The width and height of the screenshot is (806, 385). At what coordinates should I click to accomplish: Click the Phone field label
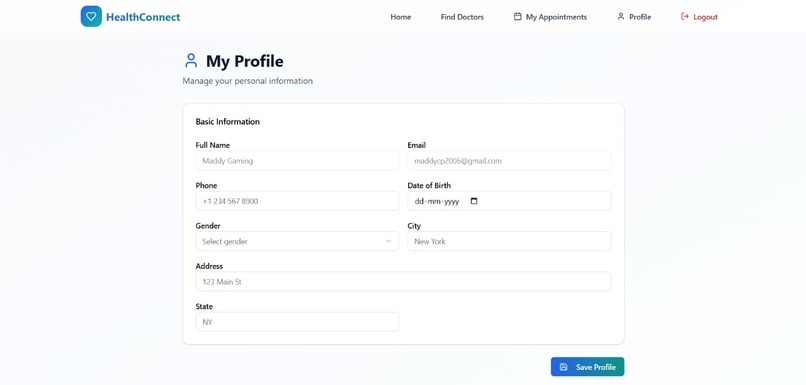click(x=206, y=186)
